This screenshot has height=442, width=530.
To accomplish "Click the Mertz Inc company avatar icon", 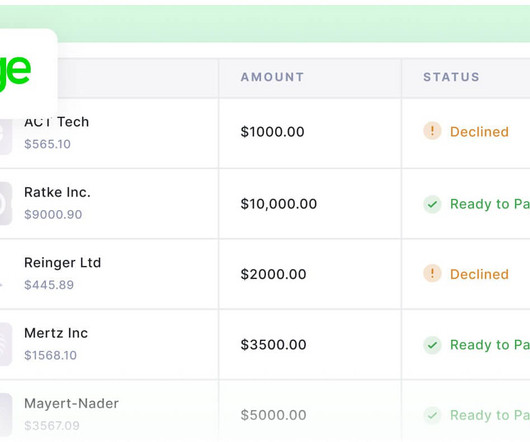I will 6,344.
